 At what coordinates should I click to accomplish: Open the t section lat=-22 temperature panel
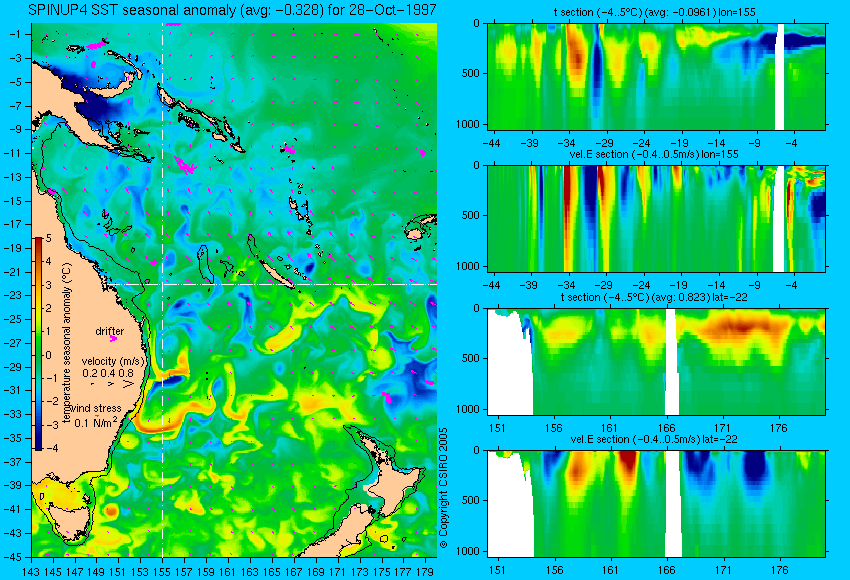coord(656,362)
